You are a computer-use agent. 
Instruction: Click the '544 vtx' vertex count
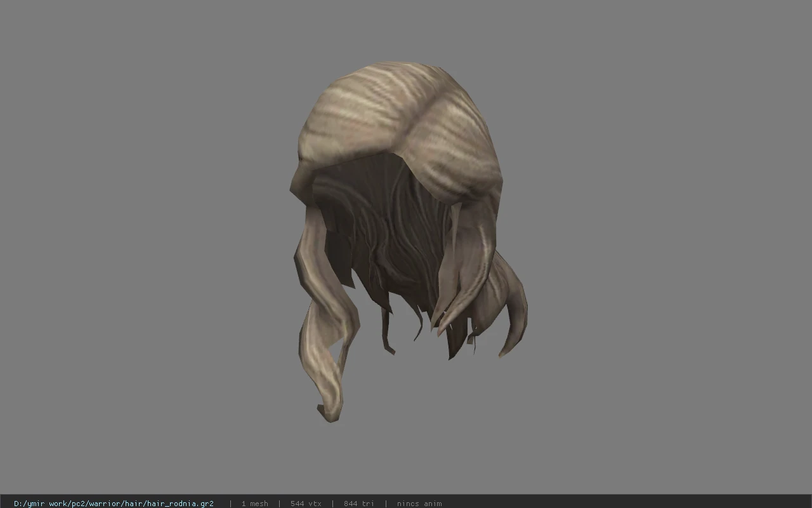point(306,504)
